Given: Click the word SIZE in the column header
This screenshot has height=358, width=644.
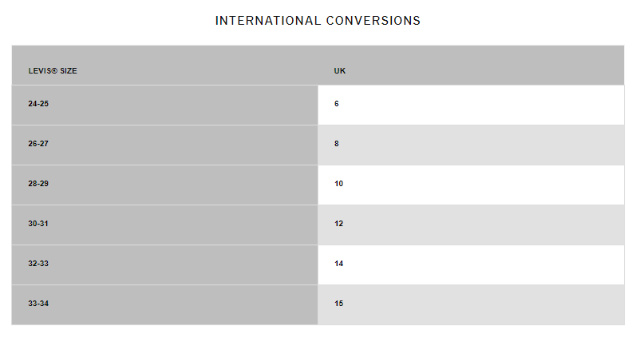Looking at the screenshot, I should click(68, 71).
